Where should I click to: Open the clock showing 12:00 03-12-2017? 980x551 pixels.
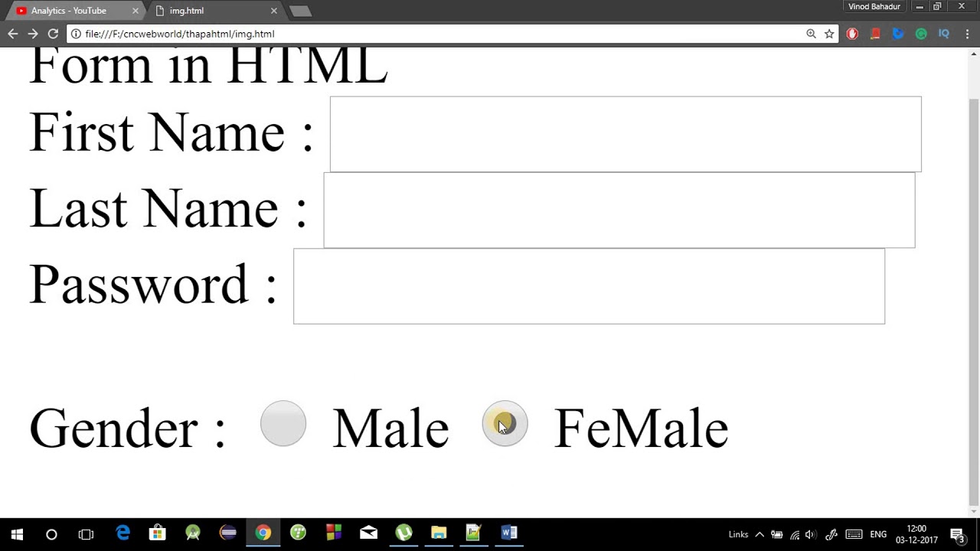[916, 534]
